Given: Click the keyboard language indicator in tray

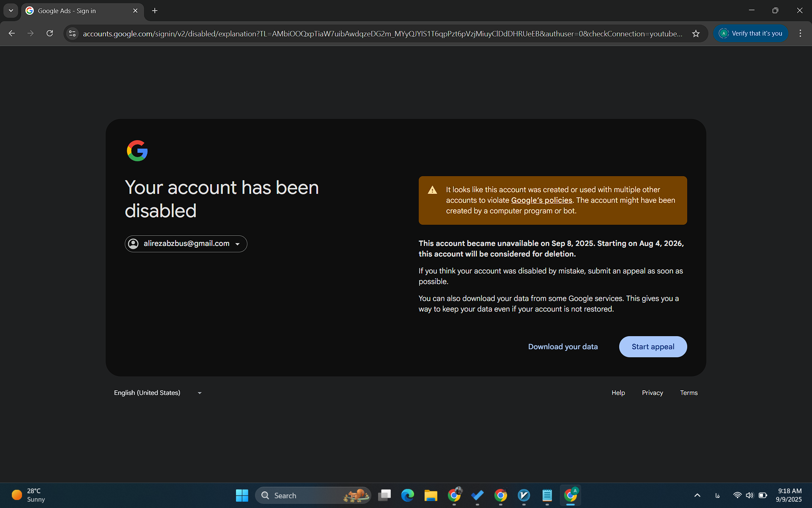Looking at the screenshot, I should (x=718, y=495).
